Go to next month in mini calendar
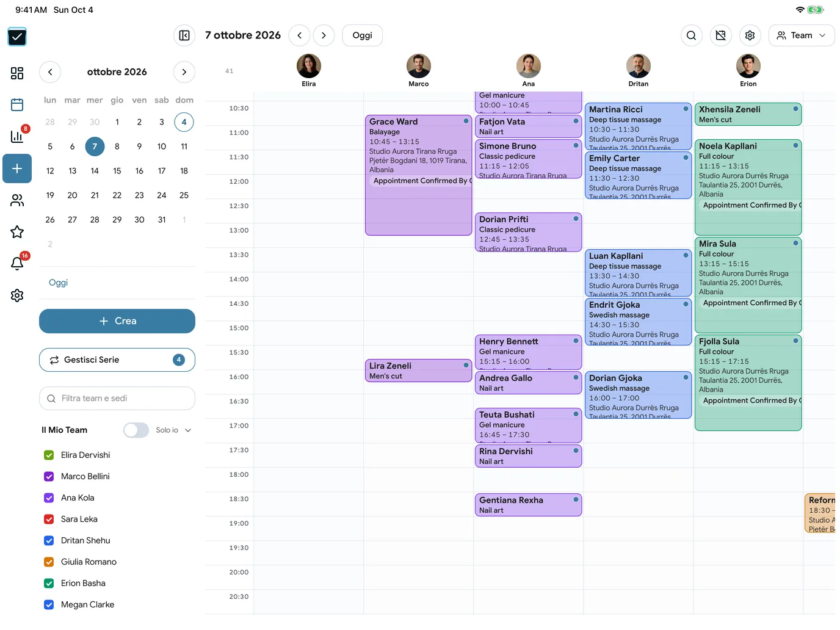The width and height of the screenshot is (840, 630). (x=184, y=72)
